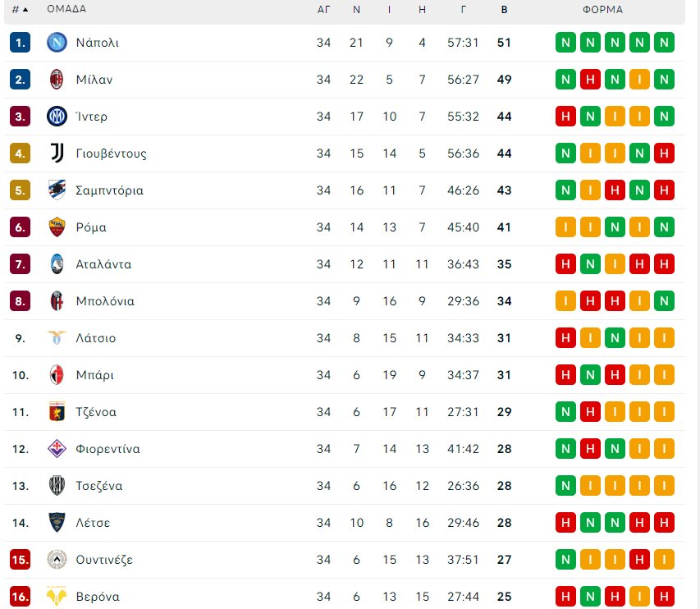This screenshot has height=609, width=700.
Task: Click the red 15. position badge
Action: pyautogui.click(x=21, y=560)
